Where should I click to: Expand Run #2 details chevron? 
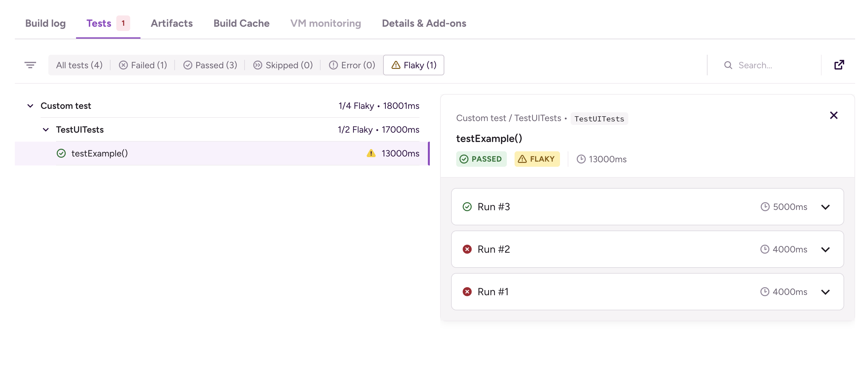click(x=825, y=249)
